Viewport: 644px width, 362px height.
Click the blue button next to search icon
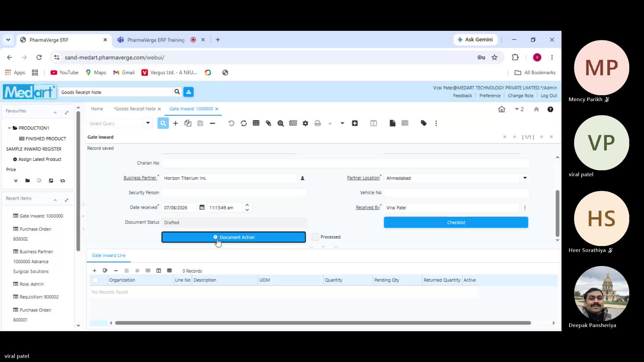pos(189,92)
